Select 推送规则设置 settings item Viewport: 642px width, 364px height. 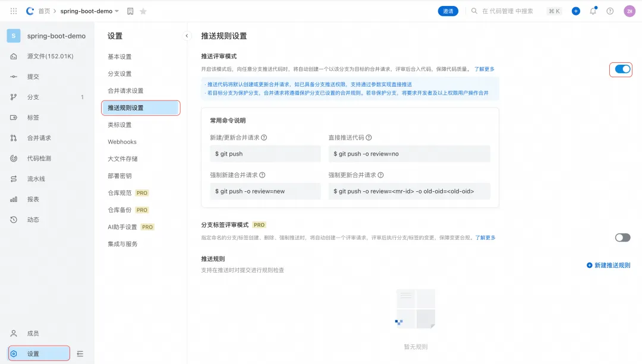[140, 108]
